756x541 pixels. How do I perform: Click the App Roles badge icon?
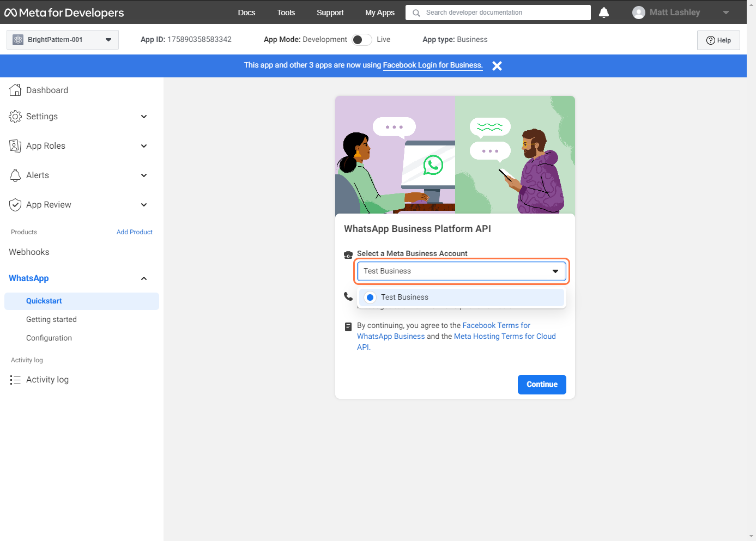(15, 146)
